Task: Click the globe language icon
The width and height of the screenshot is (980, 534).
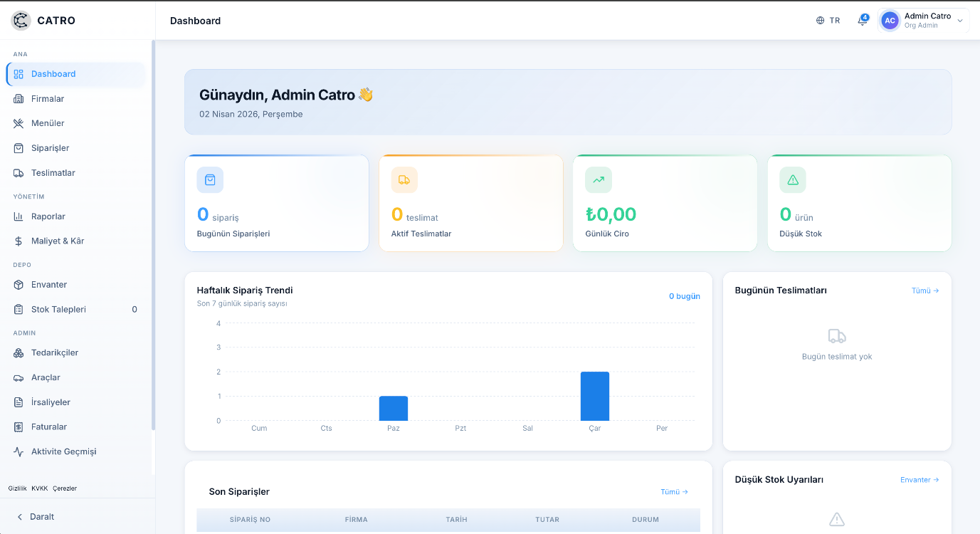Action: pos(820,21)
